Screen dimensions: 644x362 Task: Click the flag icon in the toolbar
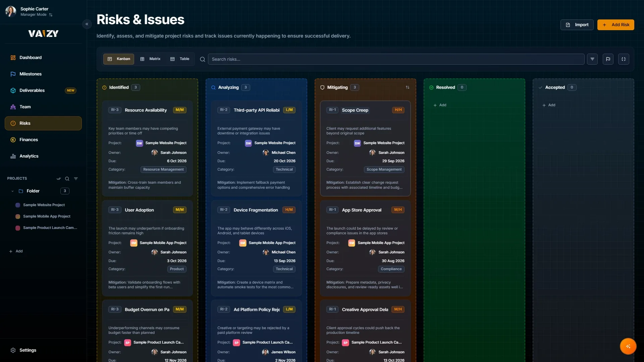click(608, 59)
